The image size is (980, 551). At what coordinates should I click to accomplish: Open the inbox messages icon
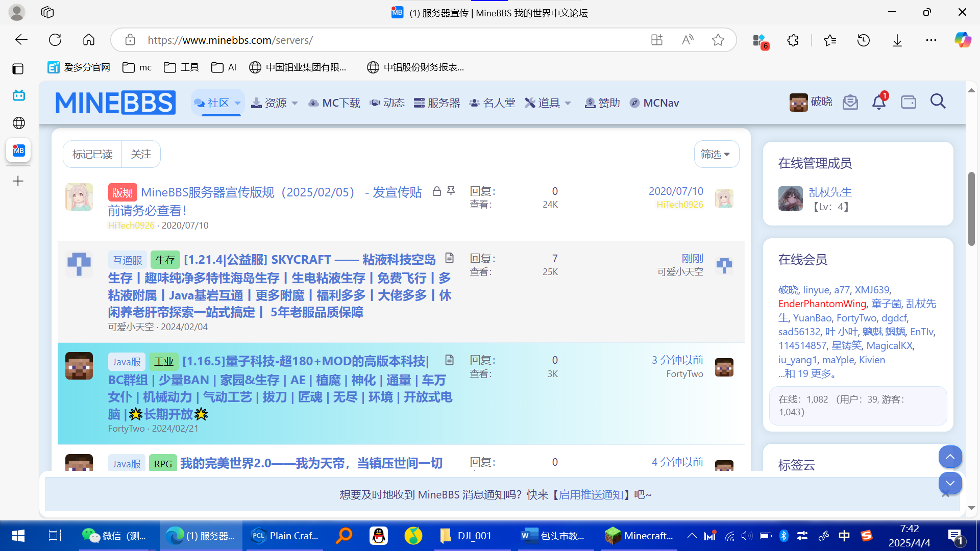(x=850, y=102)
